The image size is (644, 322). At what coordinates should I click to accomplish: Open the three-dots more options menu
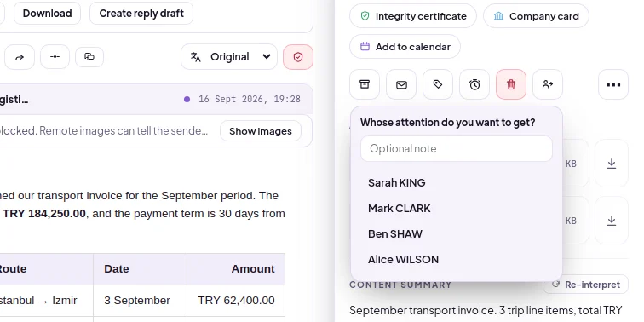pyautogui.click(x=613, y=84)
